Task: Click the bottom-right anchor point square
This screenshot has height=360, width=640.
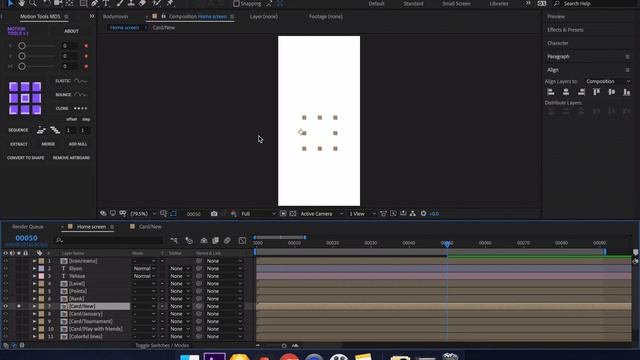Action: point(37,109)
